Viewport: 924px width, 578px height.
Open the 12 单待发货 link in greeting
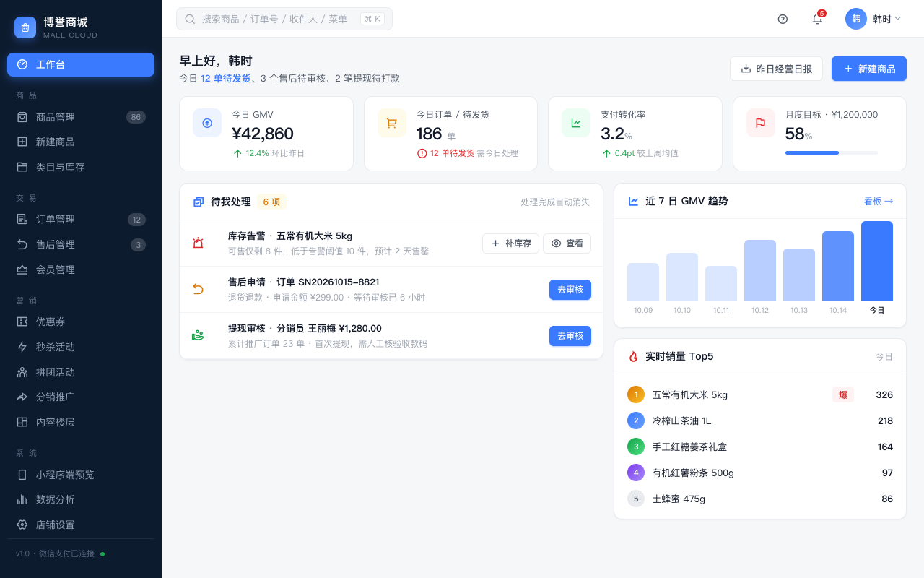[226, 78]
